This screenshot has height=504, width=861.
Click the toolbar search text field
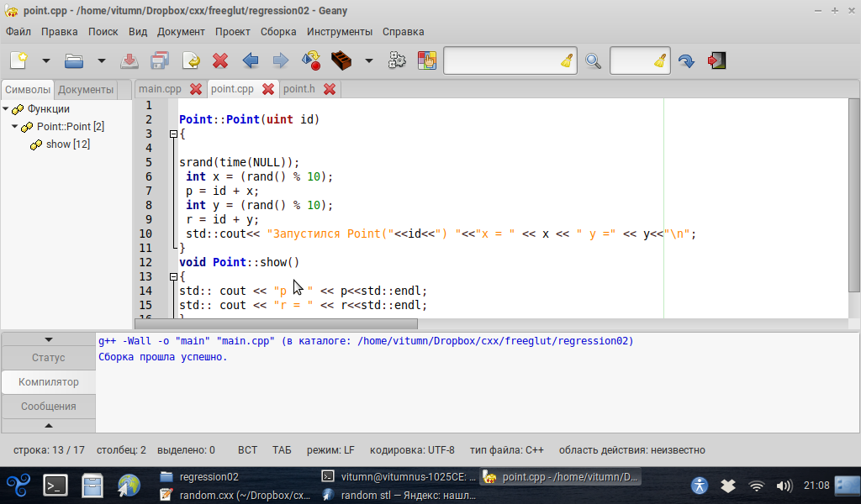[x=501, y=60]
